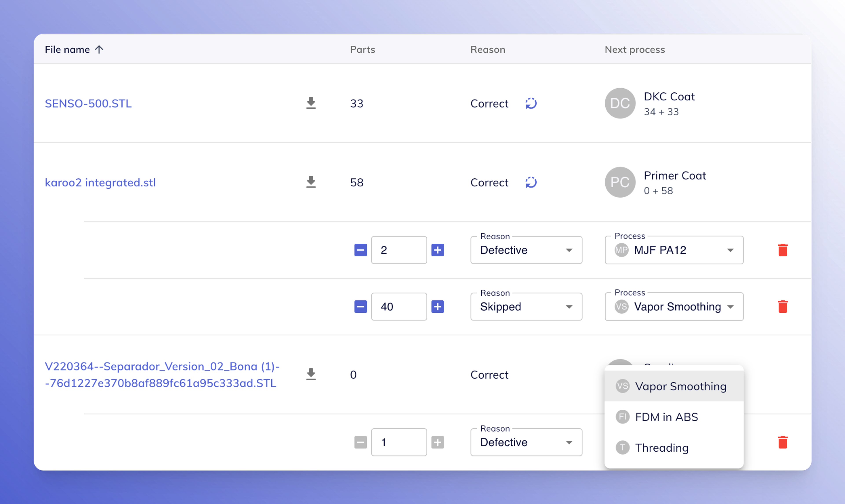Reset reason for karoo2 integrated row
This screenshot has width=845, height=504.
coord(531,182)
